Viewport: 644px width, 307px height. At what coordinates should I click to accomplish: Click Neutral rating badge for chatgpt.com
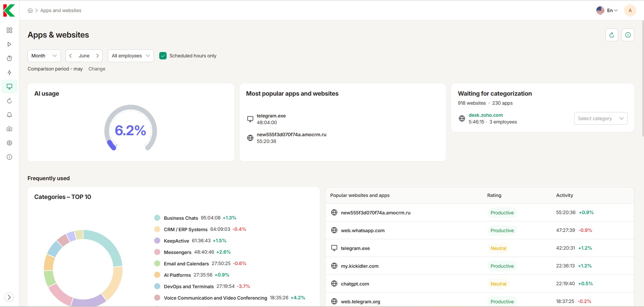498,284
